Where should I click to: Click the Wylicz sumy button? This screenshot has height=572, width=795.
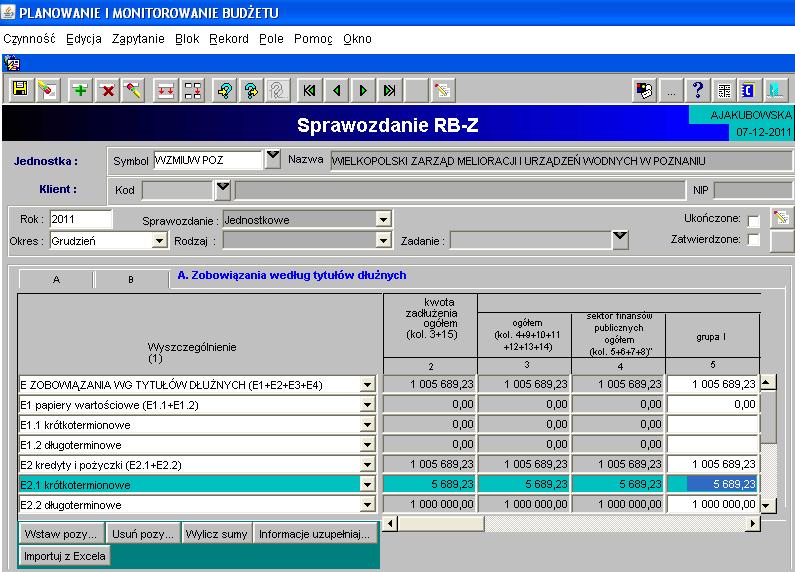click(x=216, y=534)
